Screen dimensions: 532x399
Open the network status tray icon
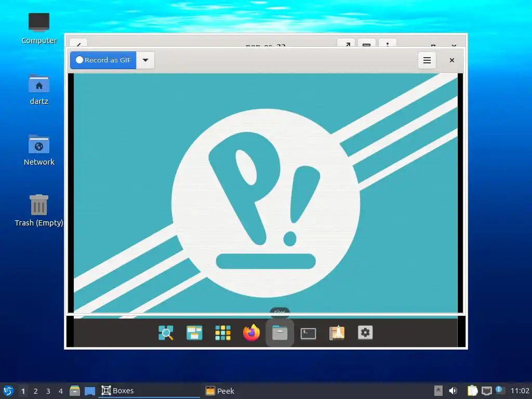coord(486,391)
